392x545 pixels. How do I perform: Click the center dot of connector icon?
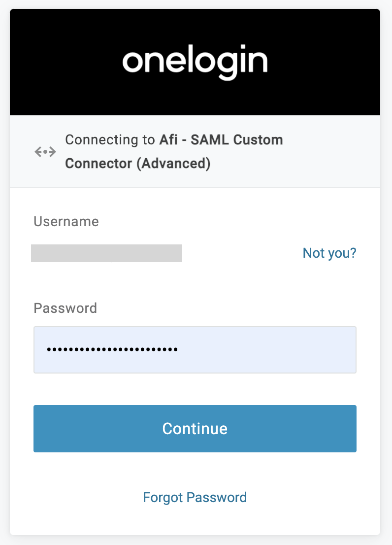pyautogui.click(x=45, y=152)
